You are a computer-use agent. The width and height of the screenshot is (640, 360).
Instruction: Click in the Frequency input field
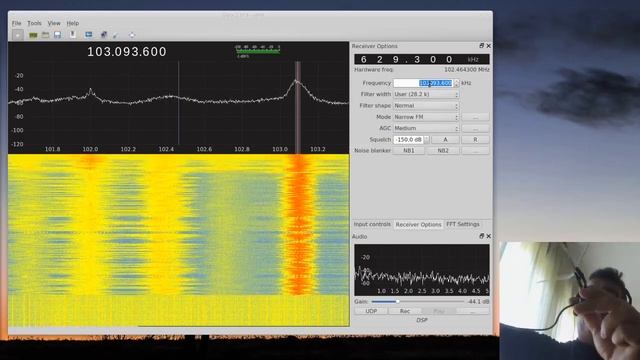click(423, 83)
